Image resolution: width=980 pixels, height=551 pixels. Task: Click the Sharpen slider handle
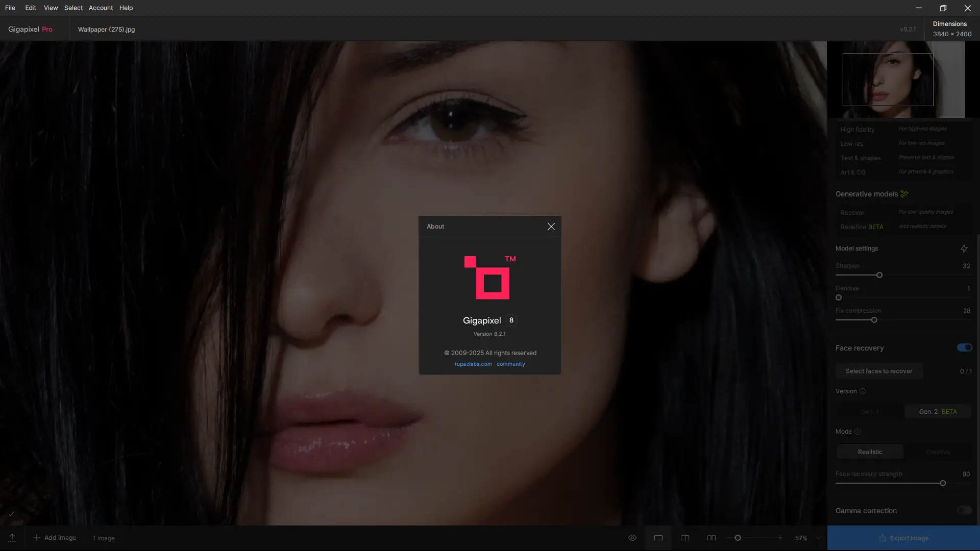[879, 275]
